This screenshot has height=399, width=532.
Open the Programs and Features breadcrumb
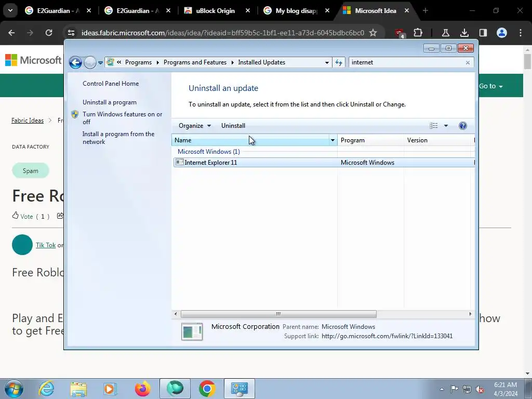pos(195,62)
